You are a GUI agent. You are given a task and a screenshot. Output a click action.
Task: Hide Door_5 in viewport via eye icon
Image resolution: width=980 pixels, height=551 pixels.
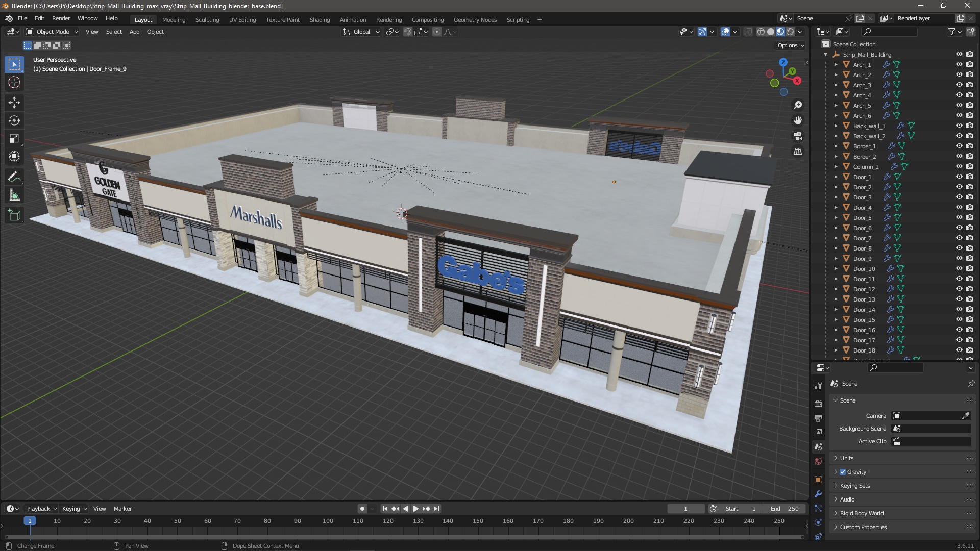959,217
